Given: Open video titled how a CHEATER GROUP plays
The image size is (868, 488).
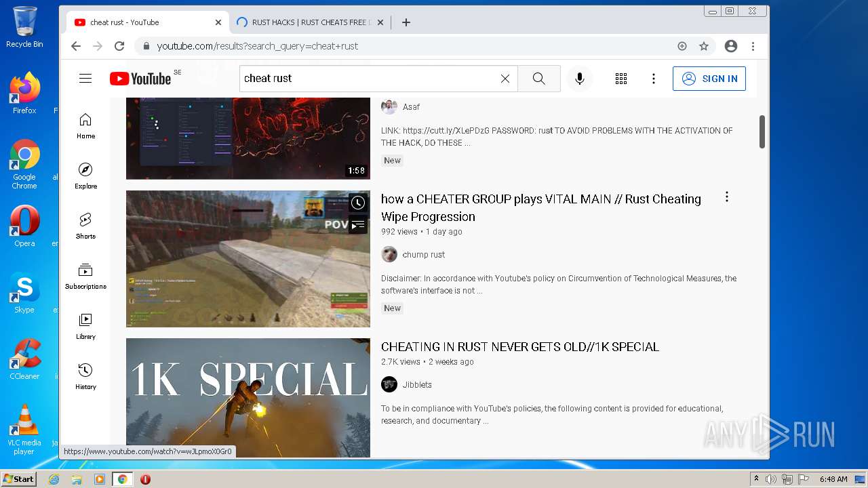Looking at the screenshot, I should tap(541, 207).
